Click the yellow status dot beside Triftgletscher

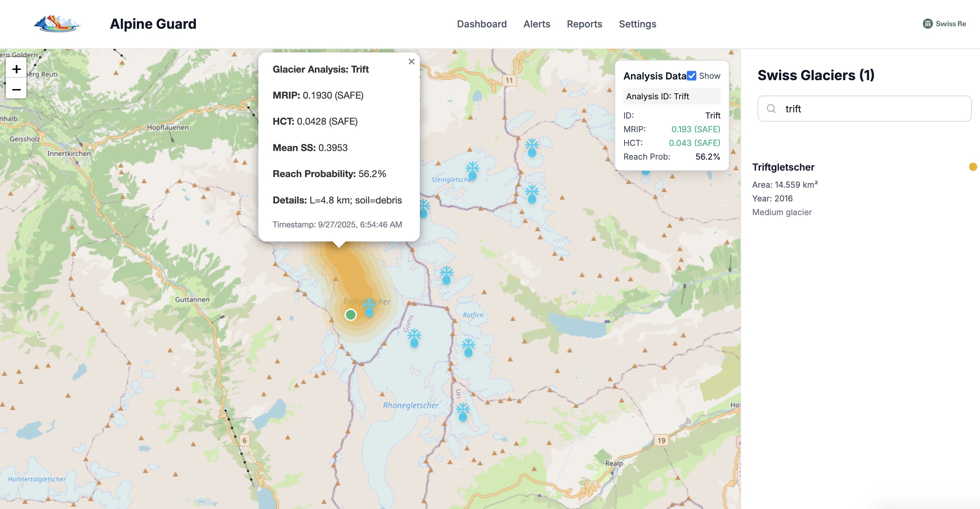[x=972, y=167]
